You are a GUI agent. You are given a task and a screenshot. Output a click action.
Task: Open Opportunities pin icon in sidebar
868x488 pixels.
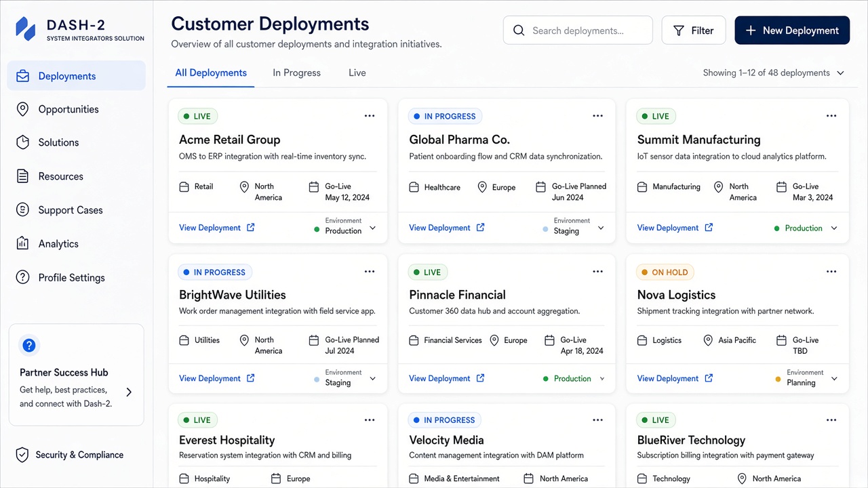(22, 109)
